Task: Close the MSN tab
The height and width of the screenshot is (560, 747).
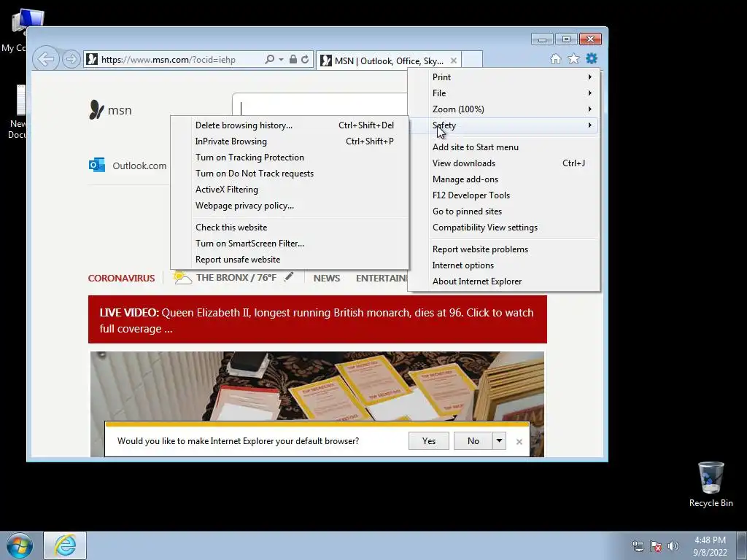Action: click(454, 61)
